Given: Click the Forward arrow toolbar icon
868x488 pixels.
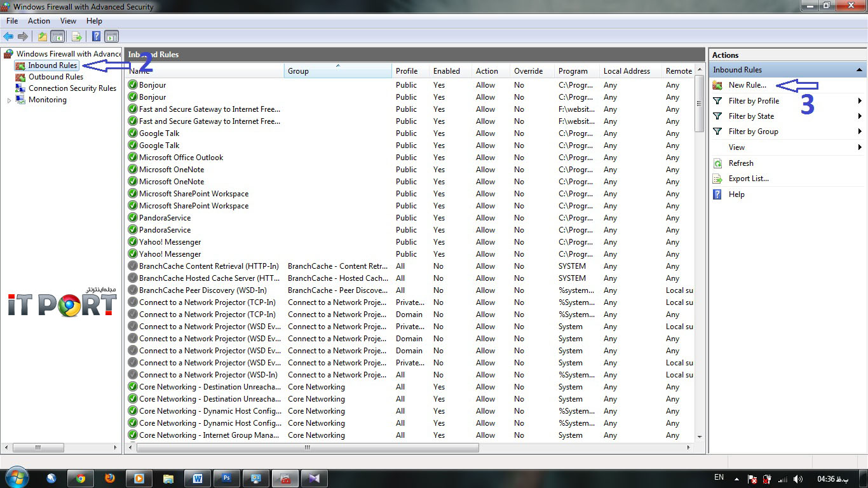Looking at the screenshot, I should coord(23,36).
